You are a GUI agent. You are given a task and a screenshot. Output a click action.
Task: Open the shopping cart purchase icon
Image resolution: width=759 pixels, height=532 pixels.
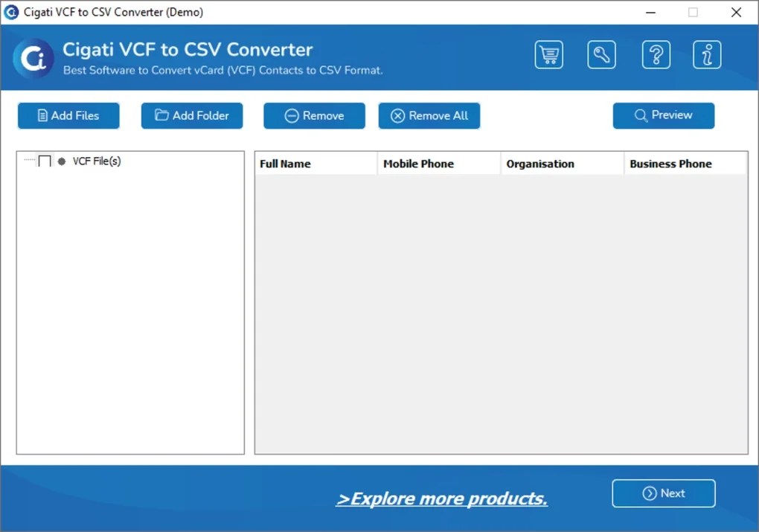(549, 55)
